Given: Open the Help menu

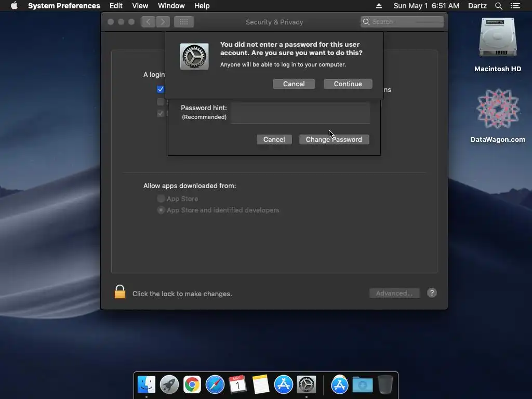Looking at the screenshot, I should click(202, 6).
